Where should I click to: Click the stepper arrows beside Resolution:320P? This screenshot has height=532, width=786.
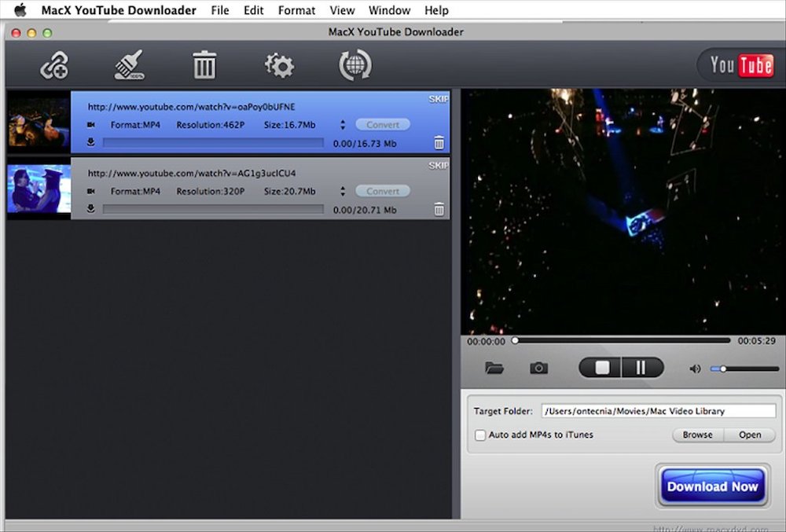[343, 191]
